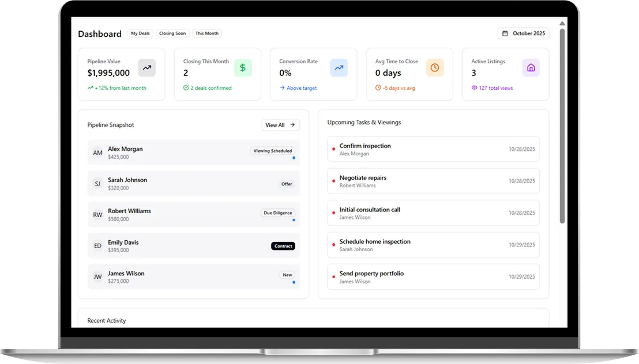Image resolution: width=639 pixels, height=364 pixels.
Task: Click the AM avatar for Alex Morgan
Action: pos(97,153)
